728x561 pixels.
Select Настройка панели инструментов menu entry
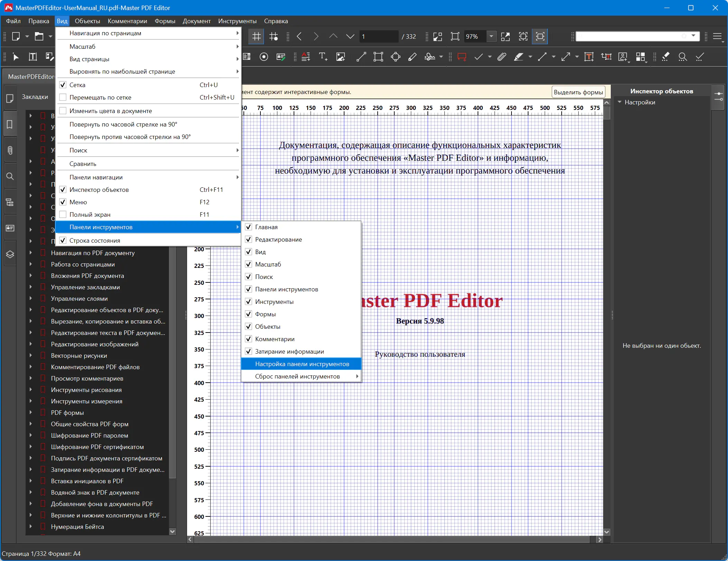pyautogui.click(x=302, y=364)
